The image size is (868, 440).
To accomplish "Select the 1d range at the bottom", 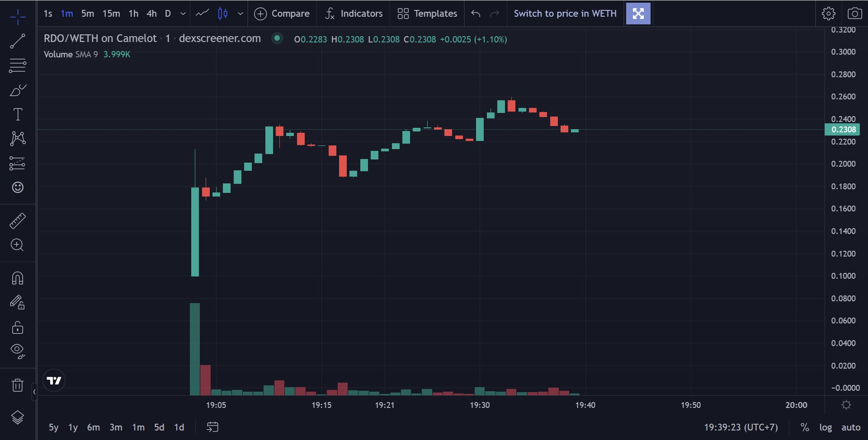I will tap(179, 427).
